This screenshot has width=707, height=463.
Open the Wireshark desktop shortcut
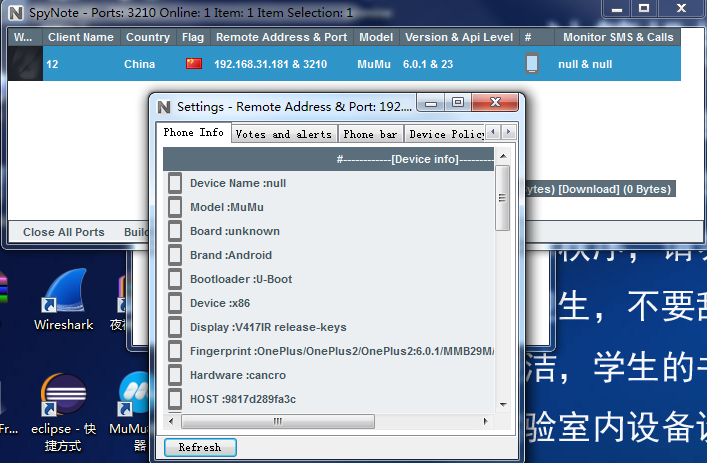64,299
